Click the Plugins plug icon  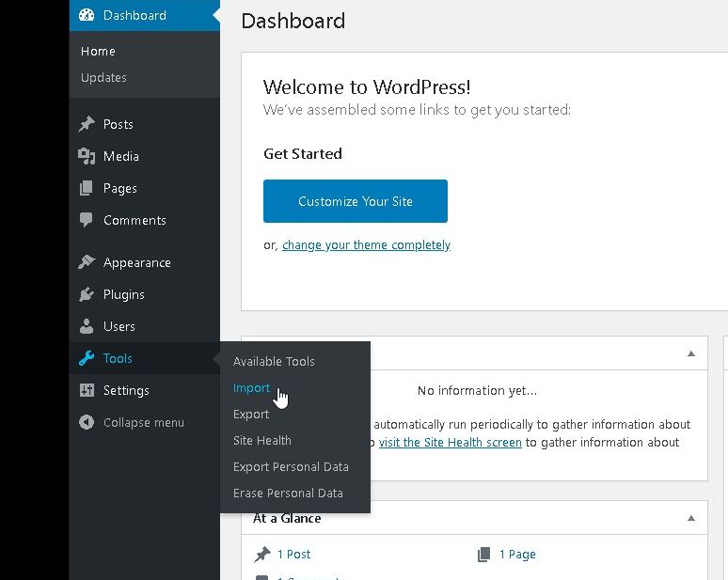click(x=87, y=294)
